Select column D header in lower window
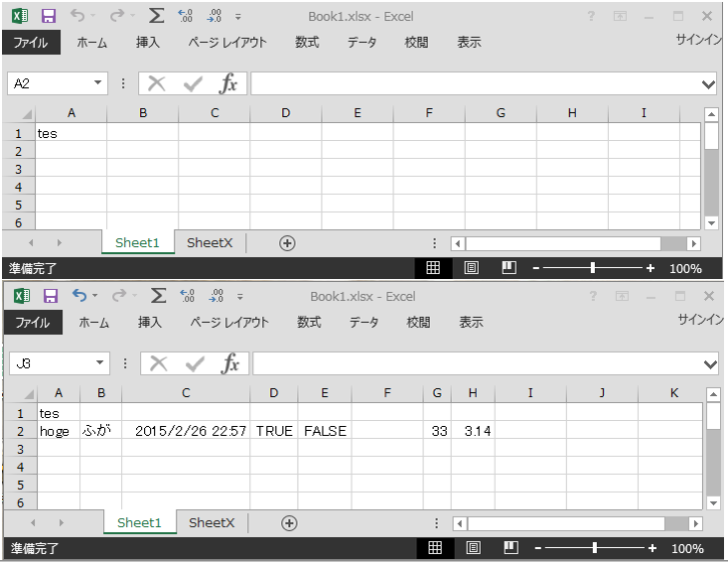 274,393
